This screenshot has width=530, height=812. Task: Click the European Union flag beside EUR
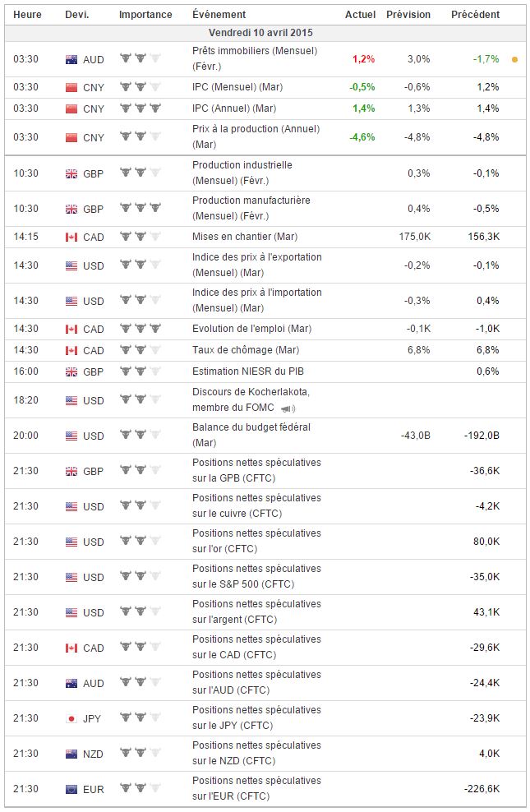pos(71,789)
